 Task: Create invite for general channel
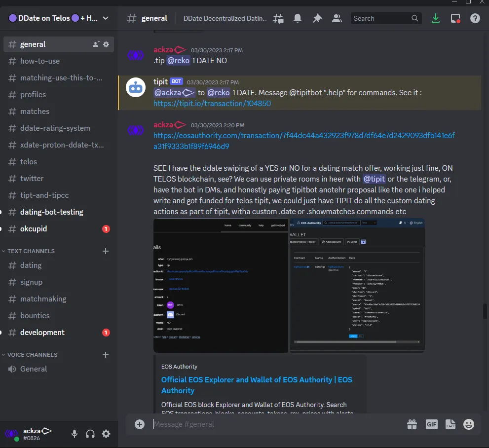(96, 44)
